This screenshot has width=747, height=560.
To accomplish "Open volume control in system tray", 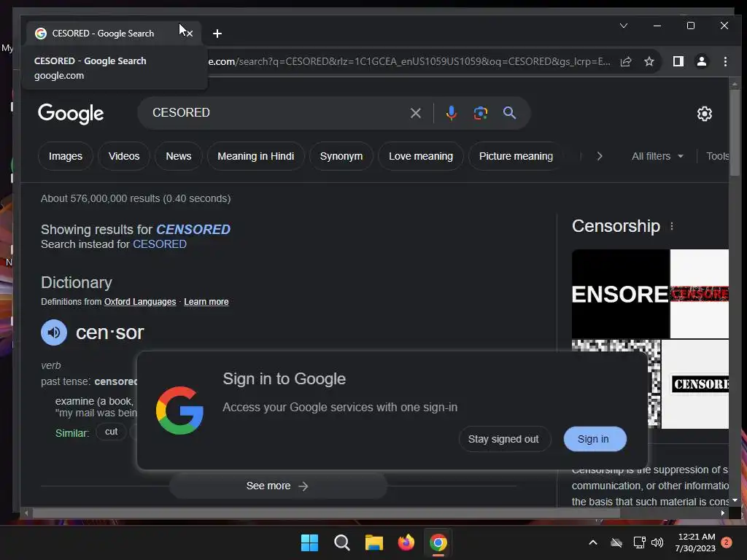I will 657,542.
